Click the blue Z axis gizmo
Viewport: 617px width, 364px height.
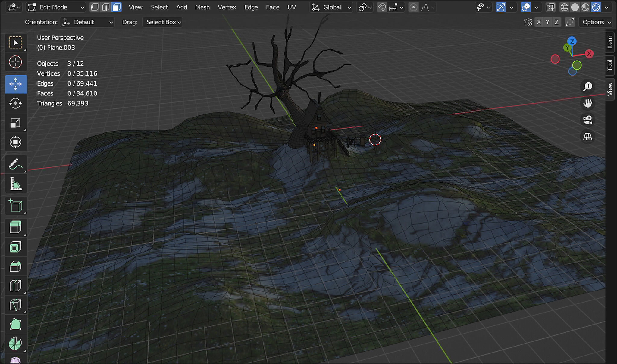[x=572, y=42]
